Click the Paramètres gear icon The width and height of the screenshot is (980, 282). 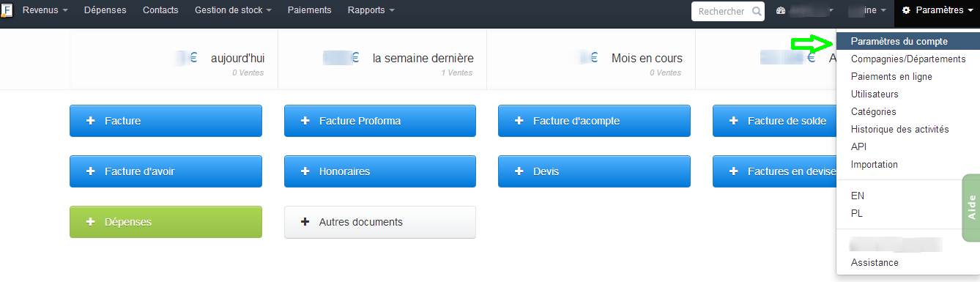pos(905,11)
